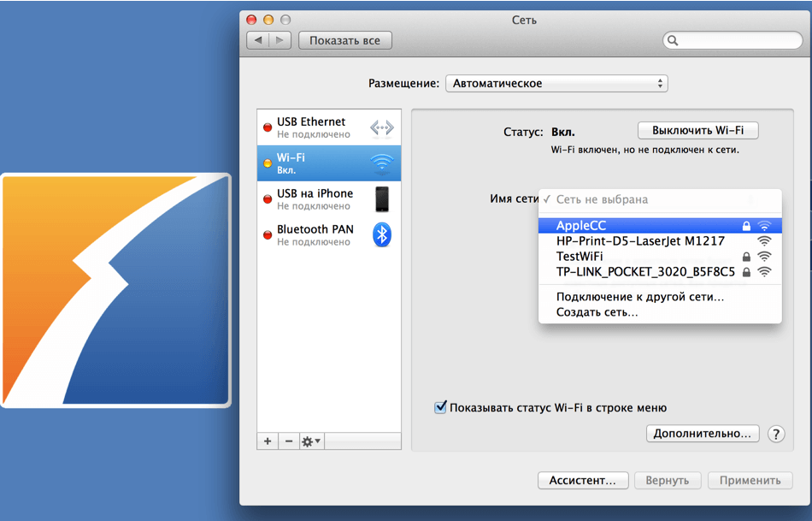Toggle the show Wi-Fi status in menu bar checkbox
The image size is (812, 521).
[x=441, y=408]
